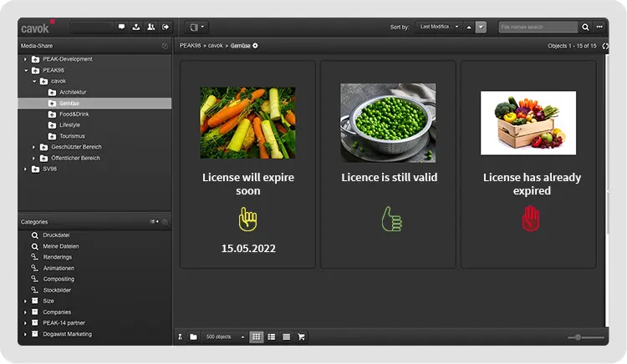
Task: Click the gear icon next to Gemüse
Action: coord(256,46)
